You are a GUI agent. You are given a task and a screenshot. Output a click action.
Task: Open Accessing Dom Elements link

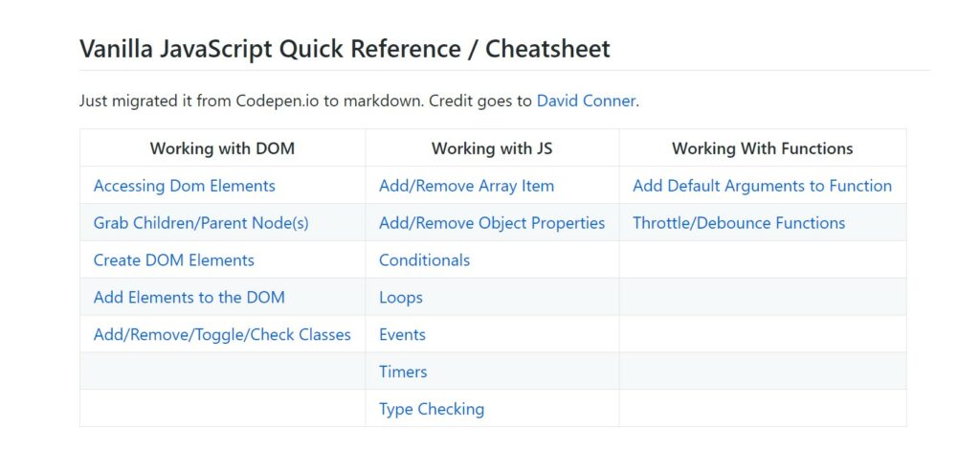tap(185, 186)
